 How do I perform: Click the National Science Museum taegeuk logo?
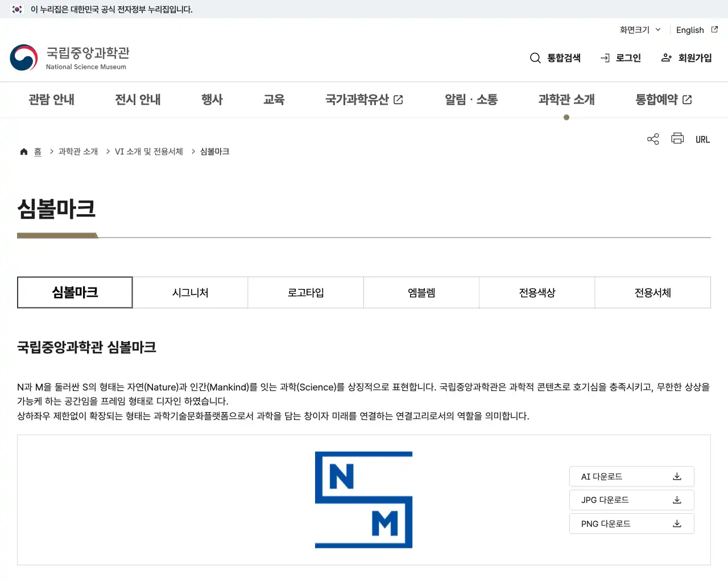click(x=23, y=57)
